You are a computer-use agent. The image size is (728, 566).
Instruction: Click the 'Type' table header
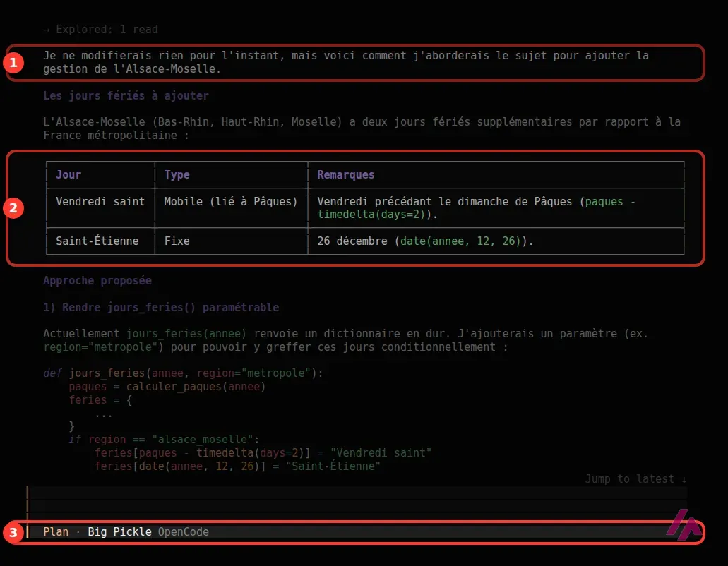pos(177,174)
